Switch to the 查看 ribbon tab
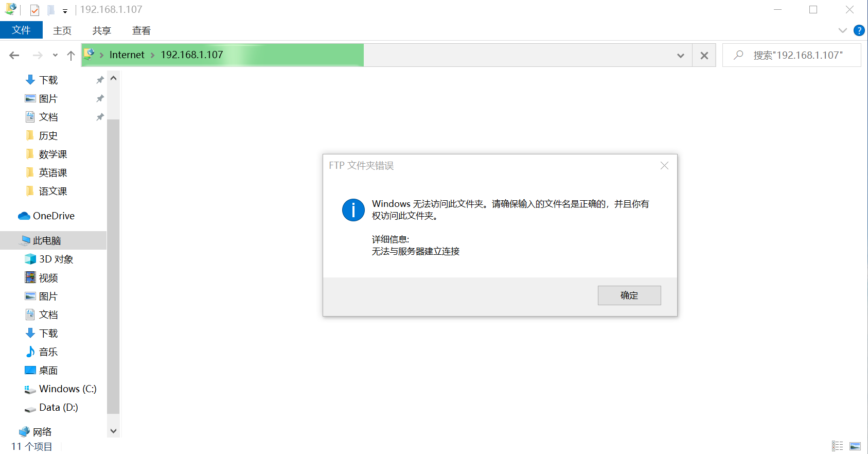 point(141,31)
